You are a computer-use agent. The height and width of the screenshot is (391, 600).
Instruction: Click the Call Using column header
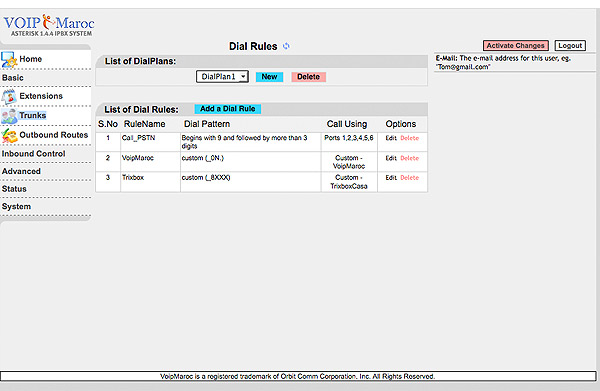(347, 124)
